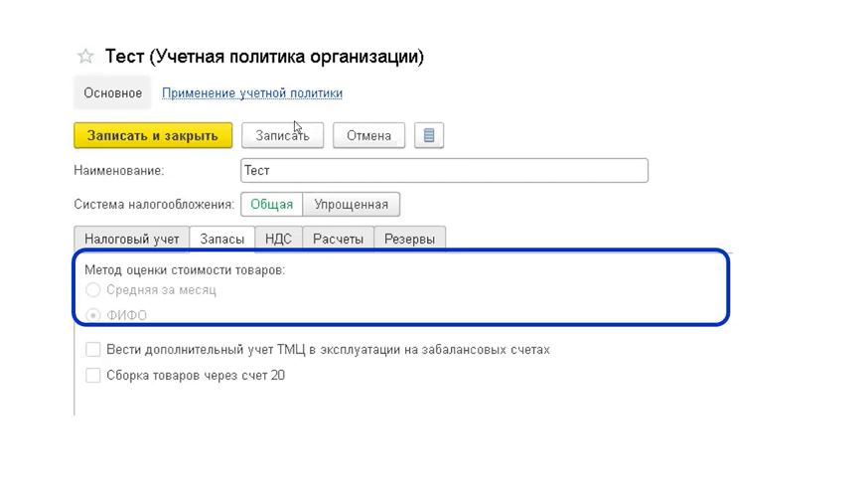Viewport: 868px width, 496px height.
Task: Click the Тест (Учетная политика организации) title
Action: point(264,57)
